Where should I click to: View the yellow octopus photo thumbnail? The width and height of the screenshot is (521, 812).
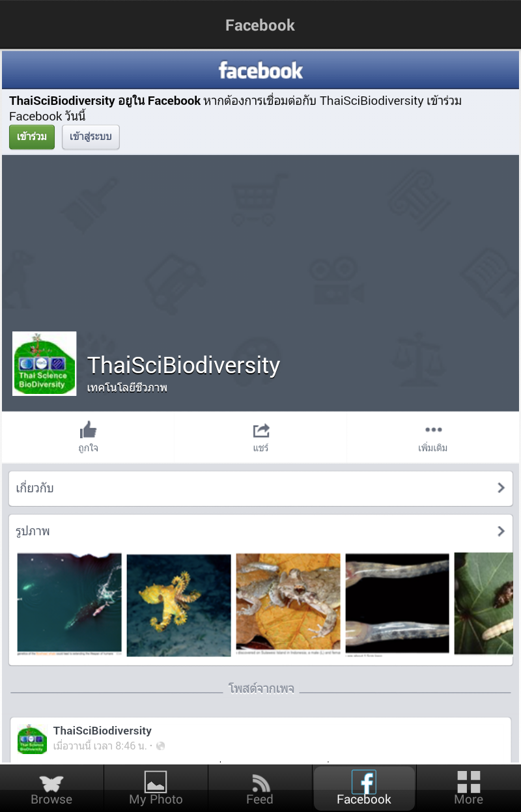pyautogui.click(x=178, y=605)
